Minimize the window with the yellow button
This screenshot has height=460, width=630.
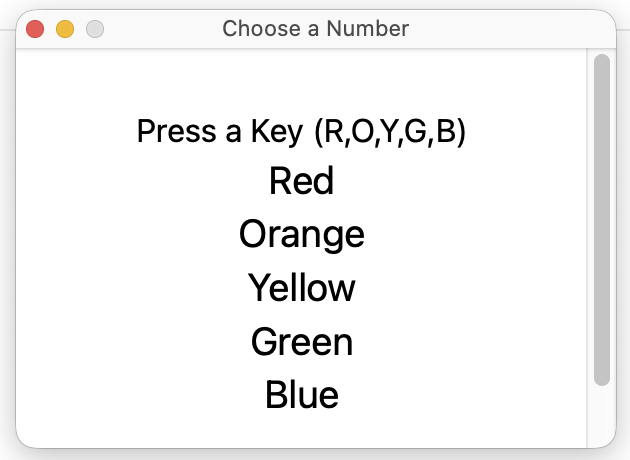click(65, 29)
